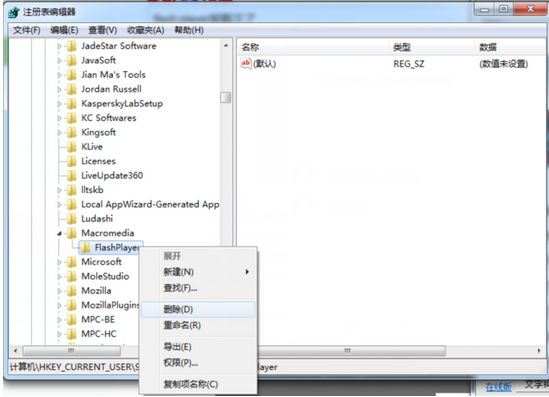Click the 数据 column header

(x=511, y=47)
